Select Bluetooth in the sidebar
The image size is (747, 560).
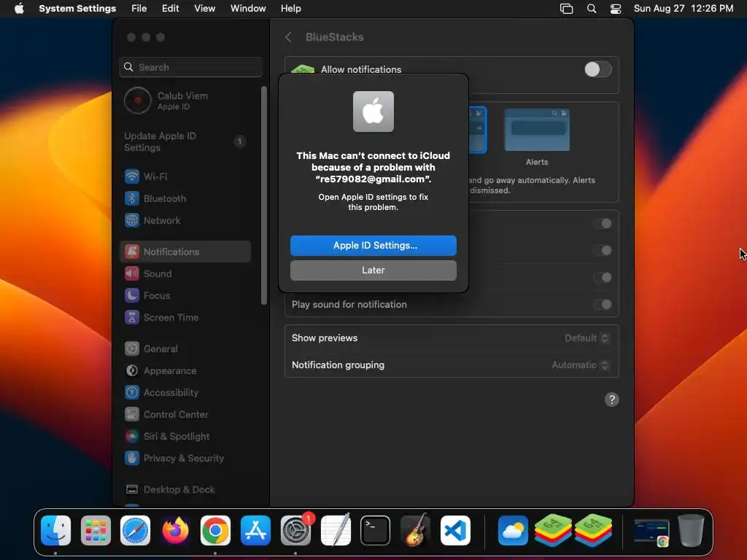tap(185, 198)
